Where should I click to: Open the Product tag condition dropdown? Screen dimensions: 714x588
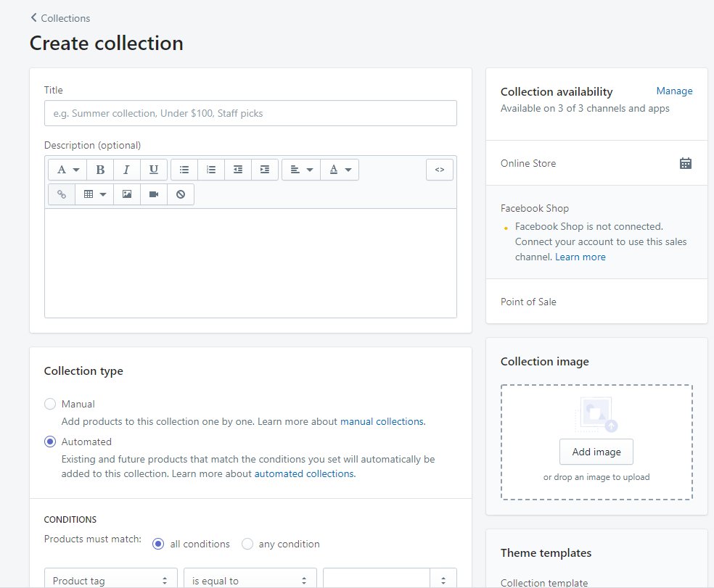[110, 580]
